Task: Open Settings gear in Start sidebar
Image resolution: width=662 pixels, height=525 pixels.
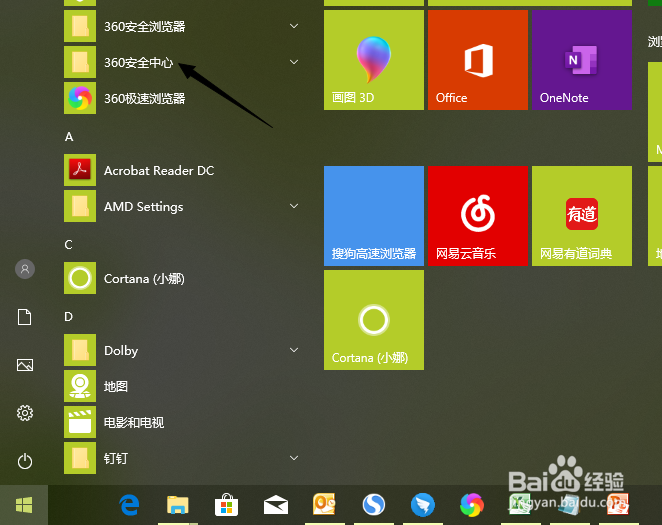Action: pyautogui.click(x=25, y=413)
